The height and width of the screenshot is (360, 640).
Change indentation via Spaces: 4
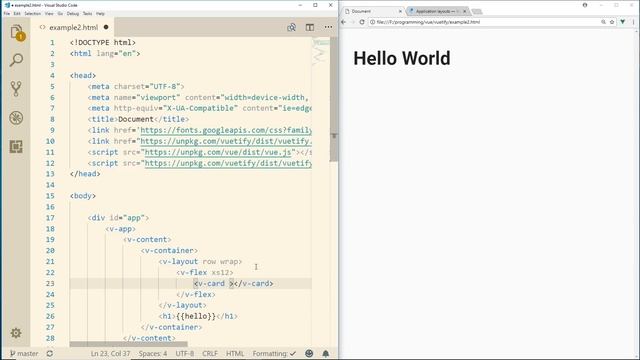pyautogui.click(x=153, y=353)
